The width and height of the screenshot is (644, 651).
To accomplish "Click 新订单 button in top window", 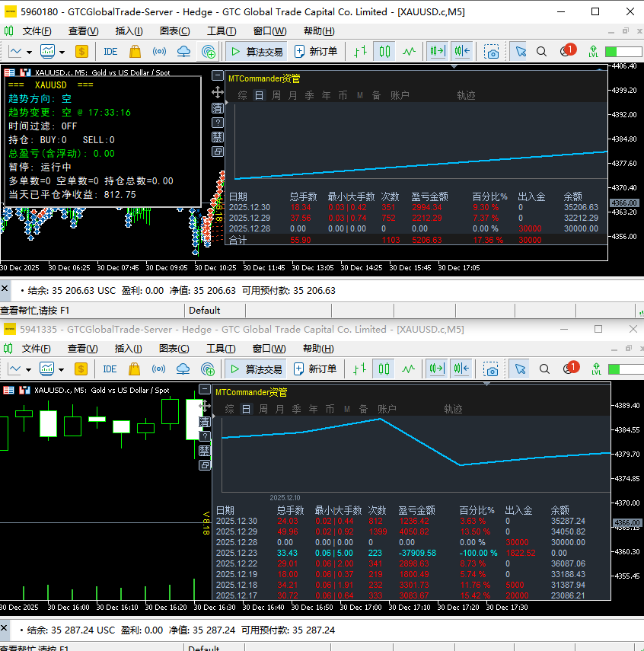I will pos(316,52).
